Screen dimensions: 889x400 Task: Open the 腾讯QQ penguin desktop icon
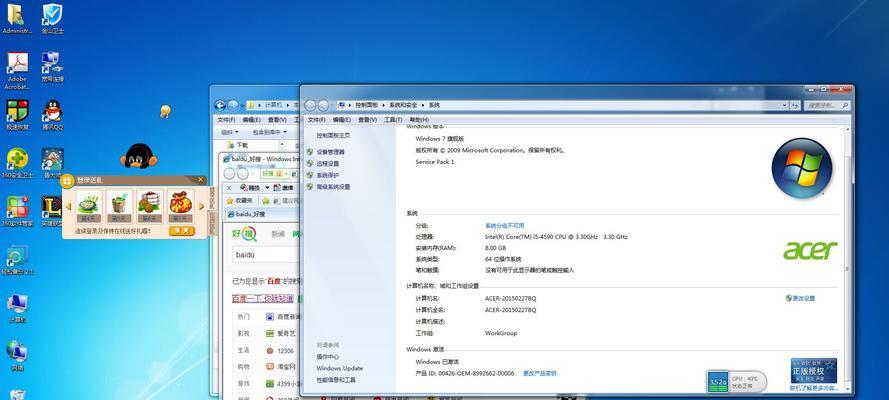coord(53,115)
